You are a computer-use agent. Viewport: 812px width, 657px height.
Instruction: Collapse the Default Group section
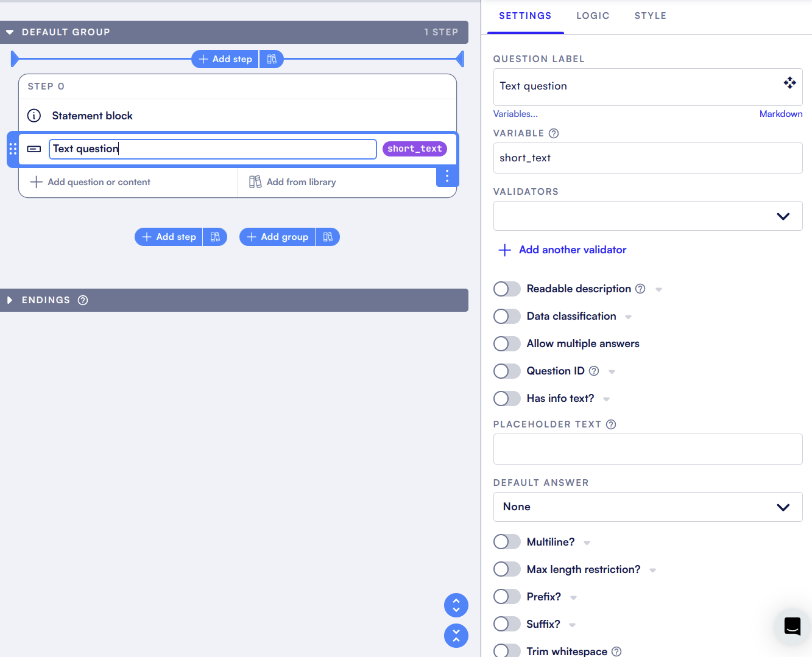pyautogui.click(x=10, y=32)
